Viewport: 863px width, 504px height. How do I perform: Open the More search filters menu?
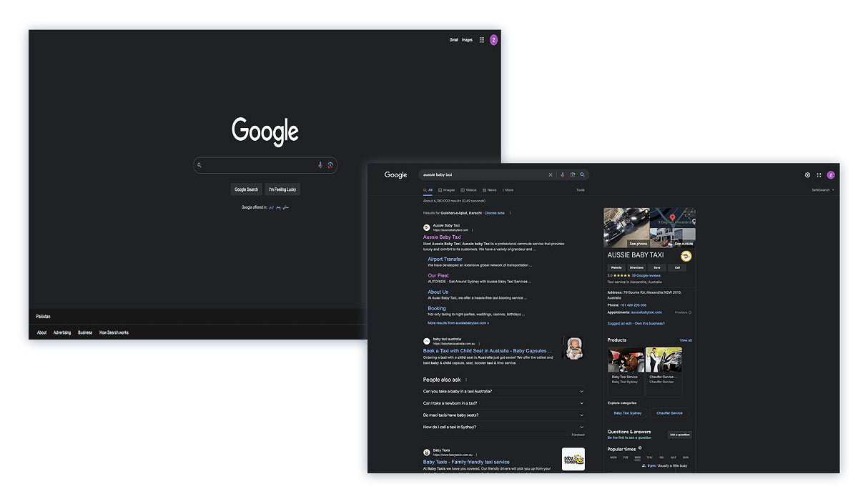coord(508,190)
